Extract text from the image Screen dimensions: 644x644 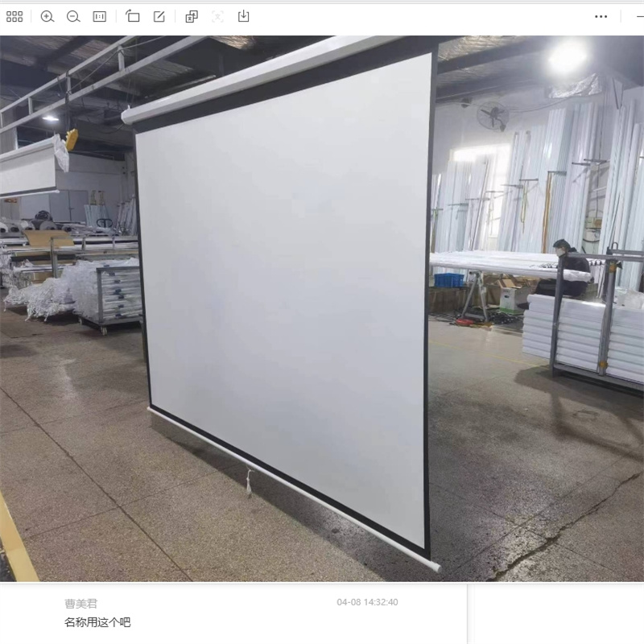192,16
